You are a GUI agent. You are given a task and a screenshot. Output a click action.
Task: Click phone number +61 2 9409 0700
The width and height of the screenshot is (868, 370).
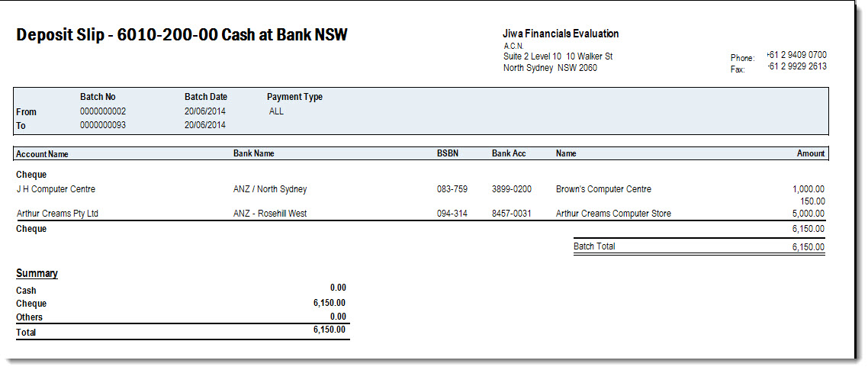point(797,55)
